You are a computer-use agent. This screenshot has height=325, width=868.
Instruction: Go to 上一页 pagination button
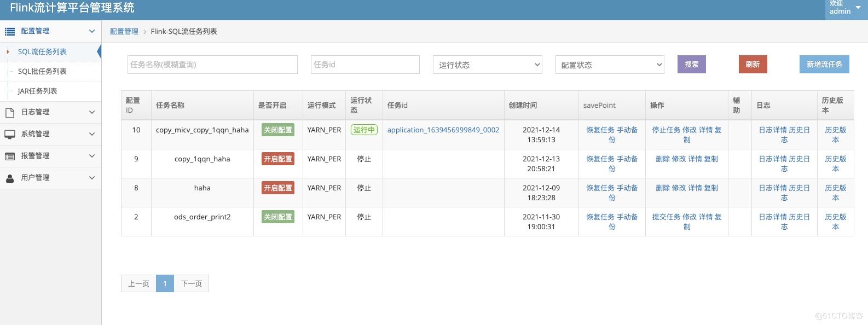[x=138, y=283]
